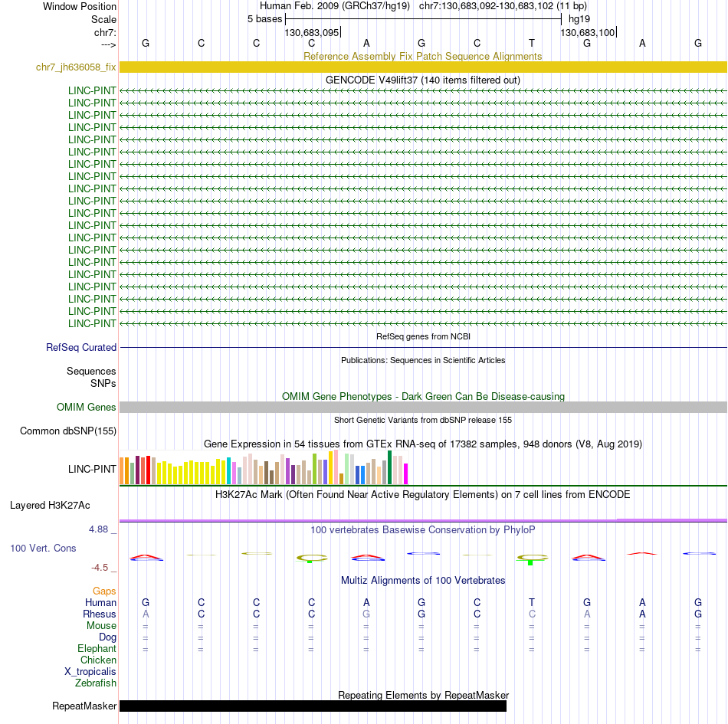Select the Human alignment row label

click(100, 602)
